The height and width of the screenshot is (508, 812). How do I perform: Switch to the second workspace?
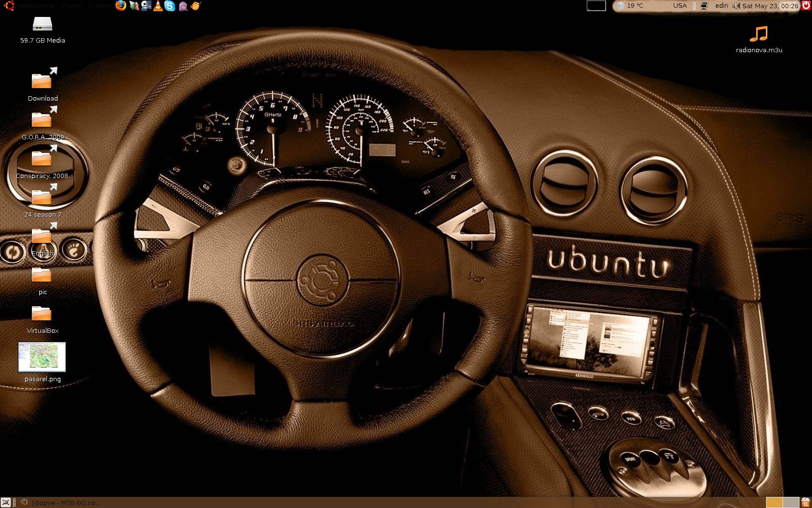(x=791, y=502)
